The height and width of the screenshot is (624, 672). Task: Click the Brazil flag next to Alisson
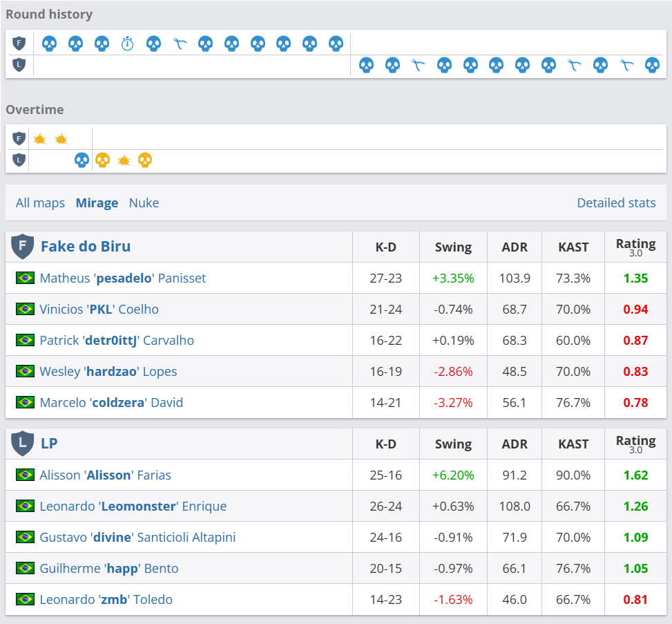pos(25,475)
